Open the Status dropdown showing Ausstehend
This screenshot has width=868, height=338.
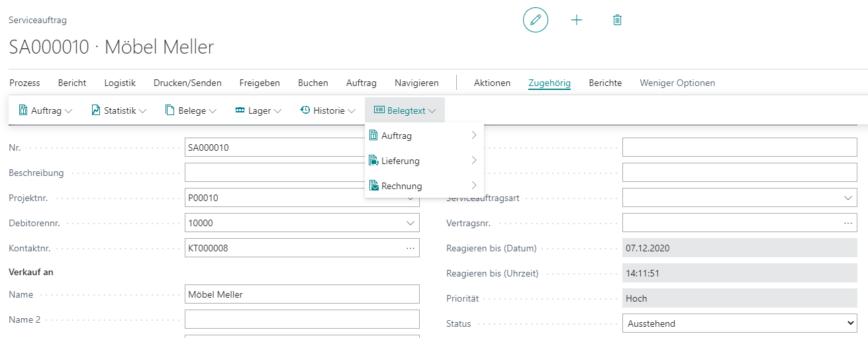[740, 323]
